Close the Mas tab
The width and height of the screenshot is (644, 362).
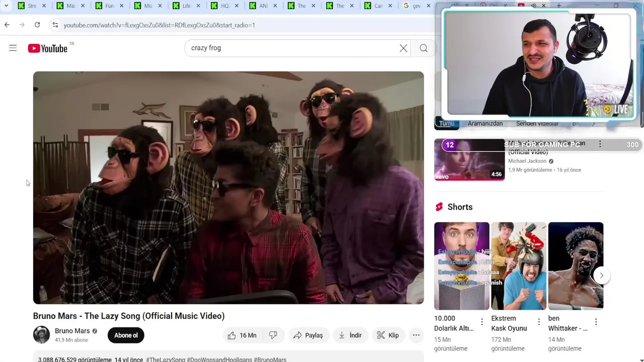click(83, 6)
